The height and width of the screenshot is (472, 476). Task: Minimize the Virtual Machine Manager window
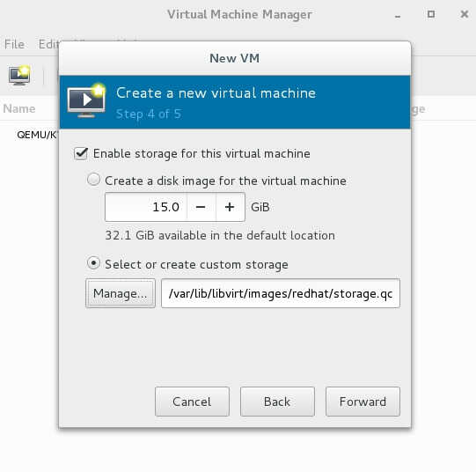[x=398, y=15]
